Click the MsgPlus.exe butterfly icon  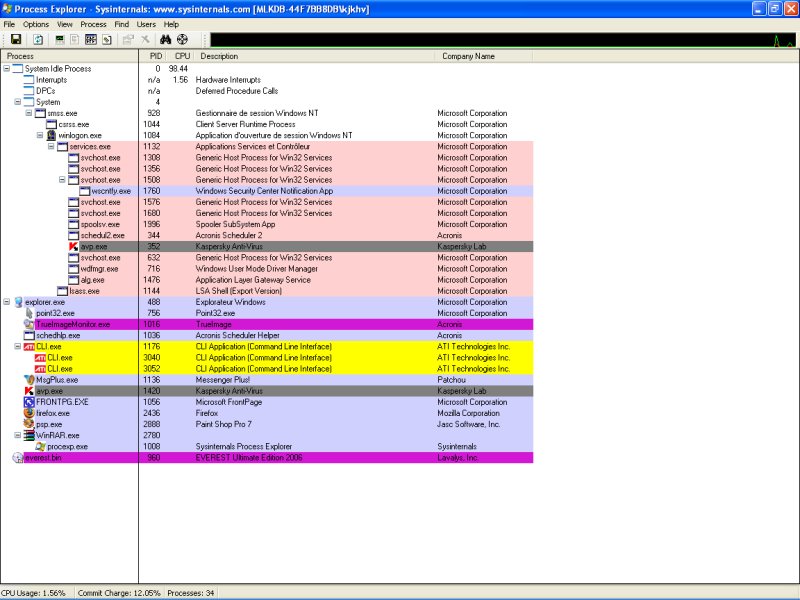pos(29,380)
